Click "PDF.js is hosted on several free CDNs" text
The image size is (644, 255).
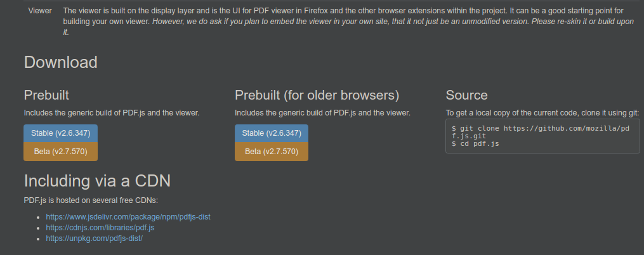tap(91, 200)
